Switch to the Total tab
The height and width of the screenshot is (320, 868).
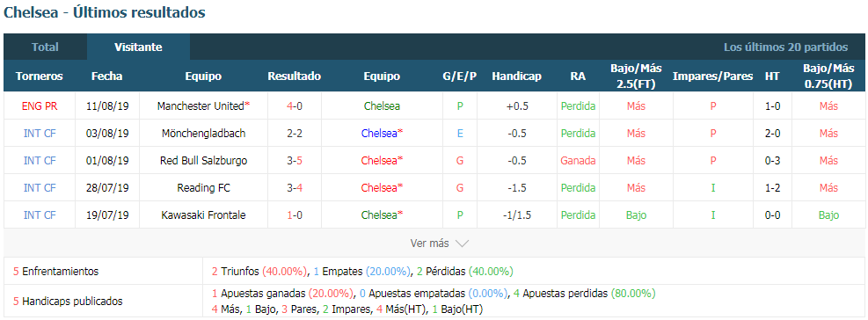[45, 47]
